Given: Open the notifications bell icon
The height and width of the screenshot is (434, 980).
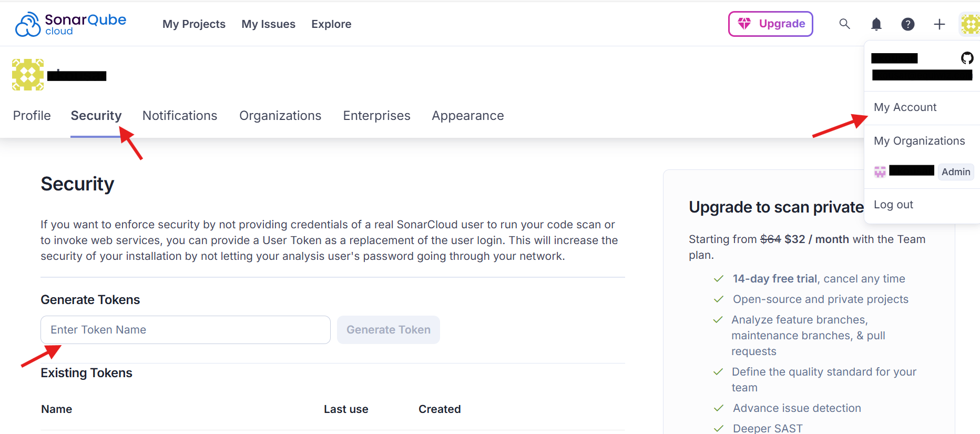Looking at the screenshot, I should pos(876,24).
